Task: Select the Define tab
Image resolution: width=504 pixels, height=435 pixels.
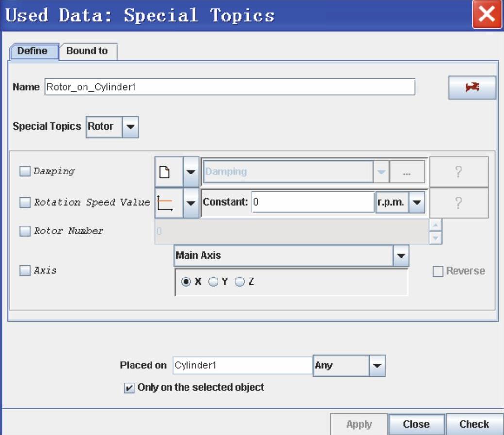Action: click(33, 51)
